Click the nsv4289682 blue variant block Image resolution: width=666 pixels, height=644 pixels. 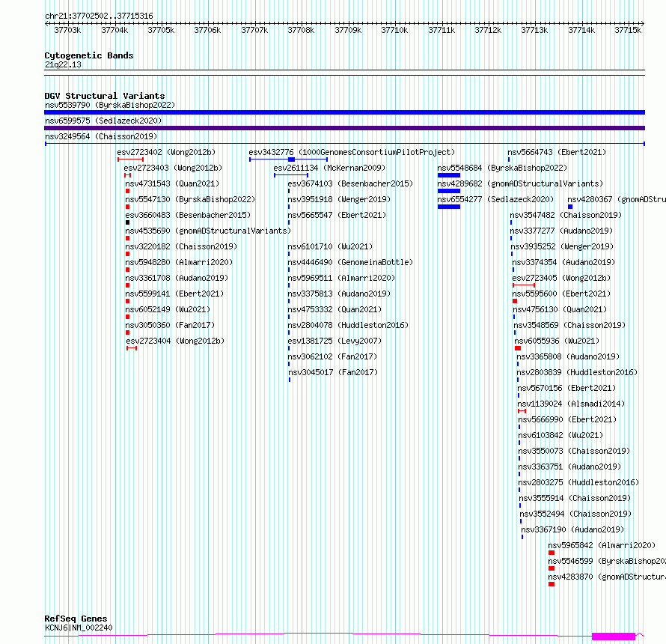coord(449,191)
